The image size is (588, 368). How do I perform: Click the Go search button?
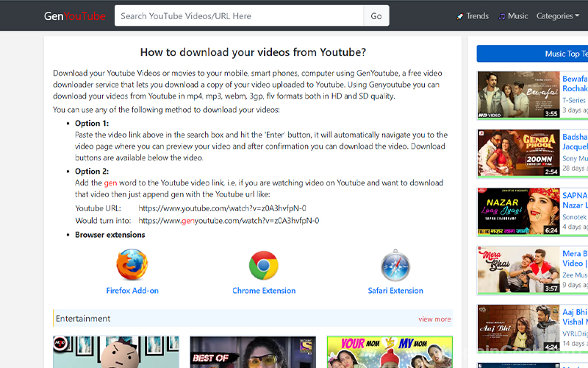tap(376, 15)
